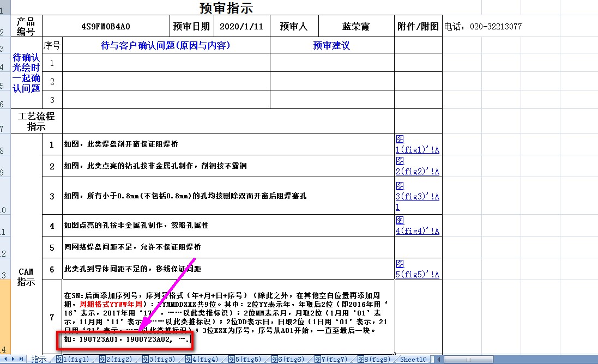Select CAM item 3 text about 0.8mm holes
598x364 pixels.
(x=228, y=196)
